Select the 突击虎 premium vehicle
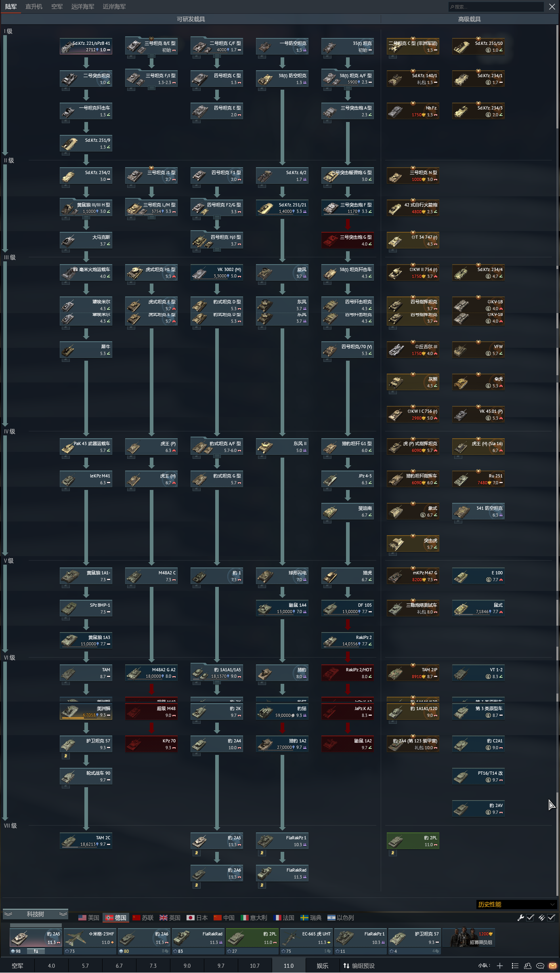This screenshot has width=560, height=973. pyautogui.click(x=413, y=543)
